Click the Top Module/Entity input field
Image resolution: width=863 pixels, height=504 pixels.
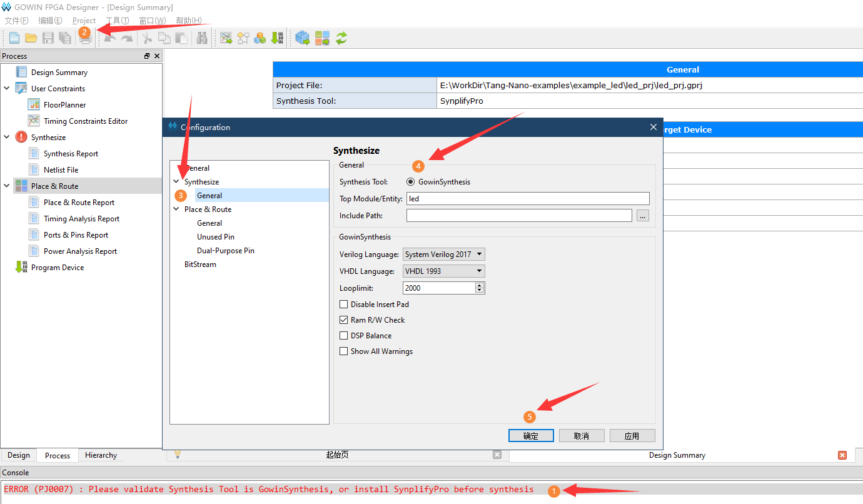528,199
